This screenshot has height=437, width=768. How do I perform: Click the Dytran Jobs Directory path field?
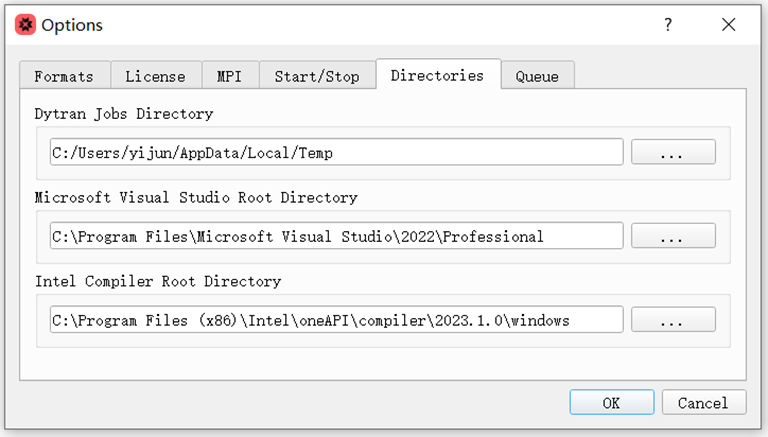pyautogui.click(x=336, y=152)
